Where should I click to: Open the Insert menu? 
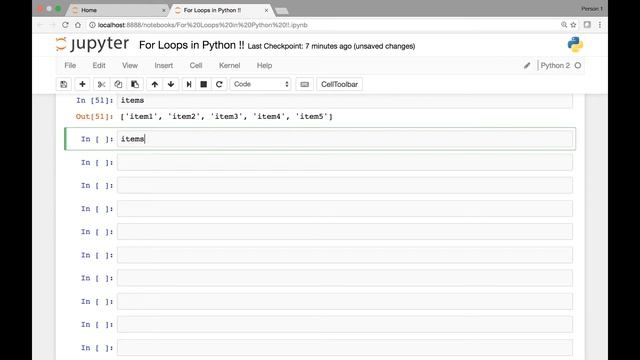pyautogui.click(x=164, y=65)
